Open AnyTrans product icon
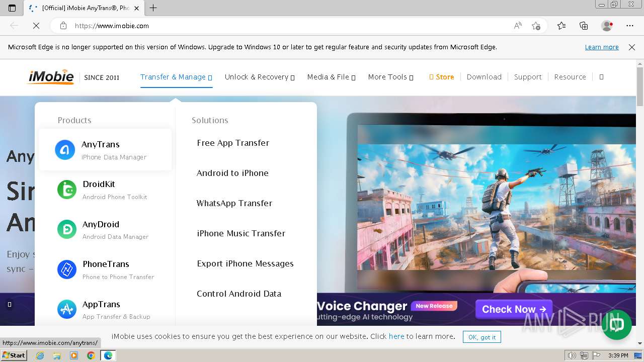The width and height of the screenshot is (644, 362). 65,150
